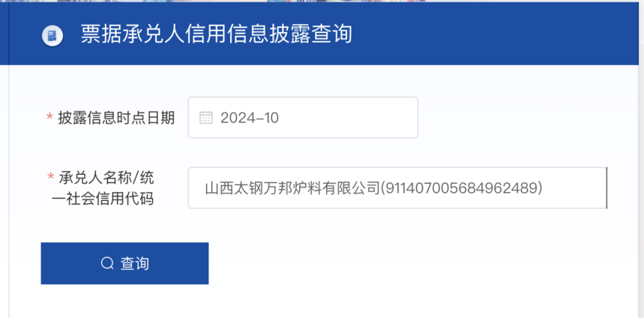Image resolution: width=644 pixels, height=318 pixels.
Task: Click the calendar icon in the date field
Action: (x=205, y=118)
